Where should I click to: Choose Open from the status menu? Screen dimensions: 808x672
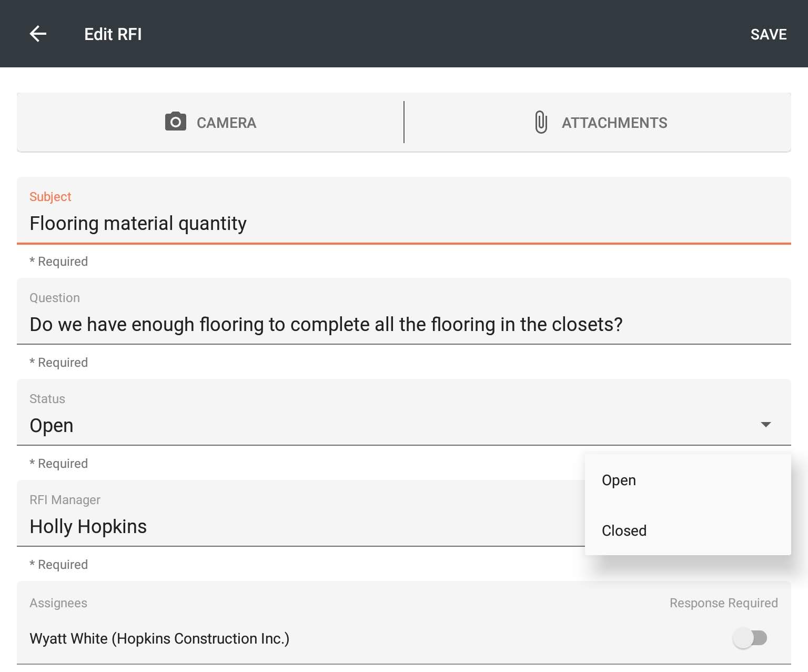(619, 480)
